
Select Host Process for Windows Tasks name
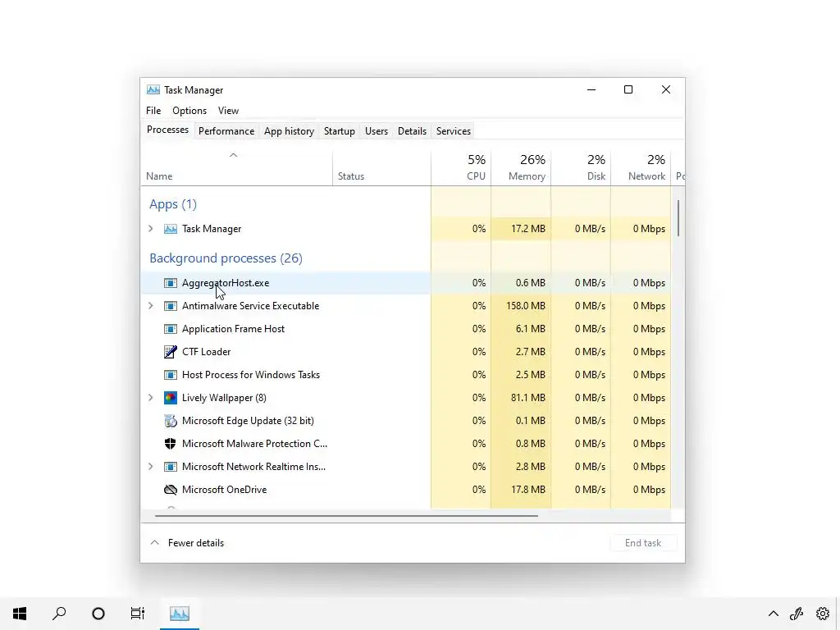251,375
